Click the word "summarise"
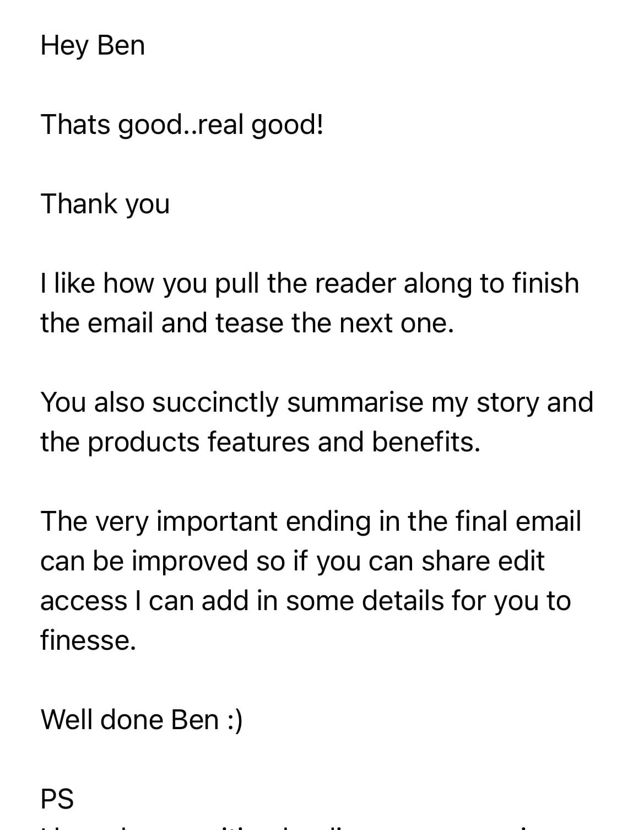 coord(355,402)
